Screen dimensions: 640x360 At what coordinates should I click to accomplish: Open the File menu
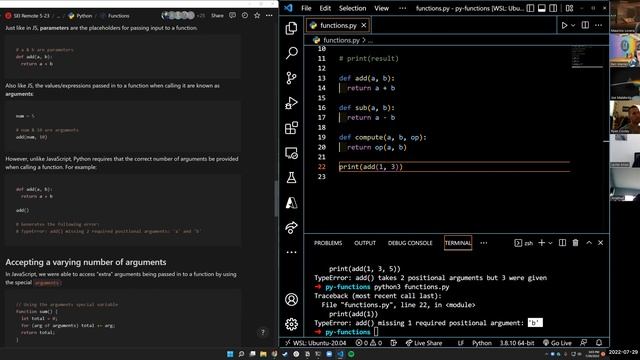[306, 8]
